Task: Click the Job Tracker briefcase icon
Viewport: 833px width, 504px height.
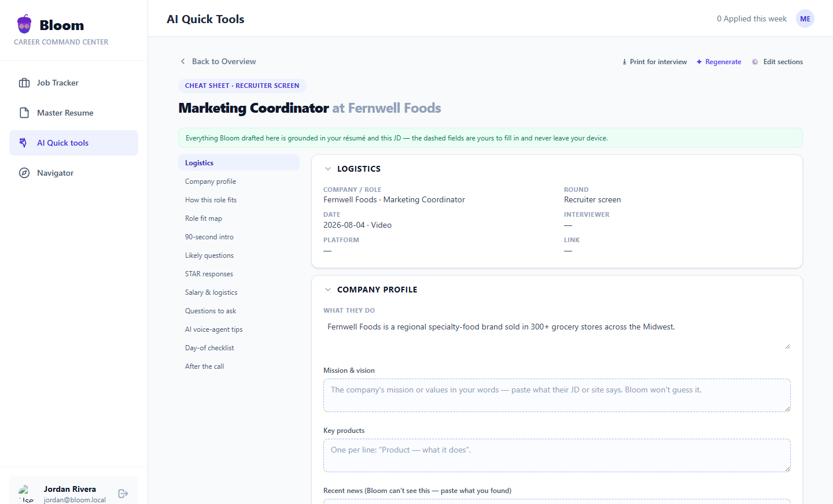Action: tap(24, 83)
